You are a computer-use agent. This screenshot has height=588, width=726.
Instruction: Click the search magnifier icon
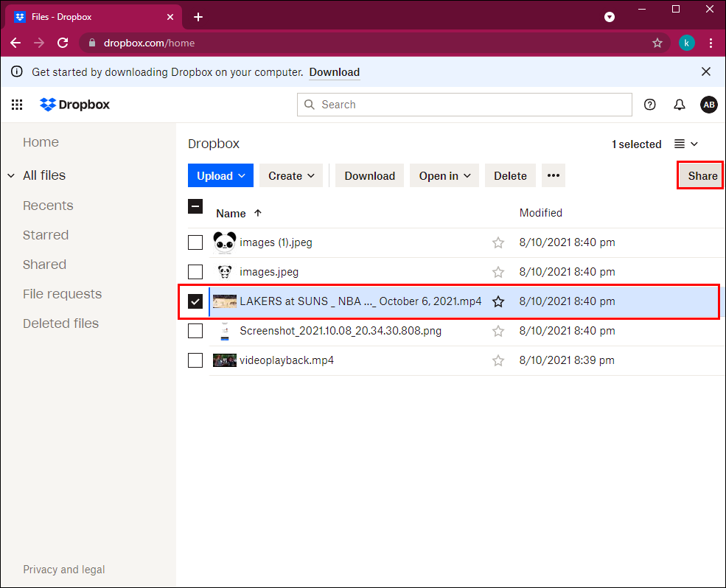pos(310,105)
